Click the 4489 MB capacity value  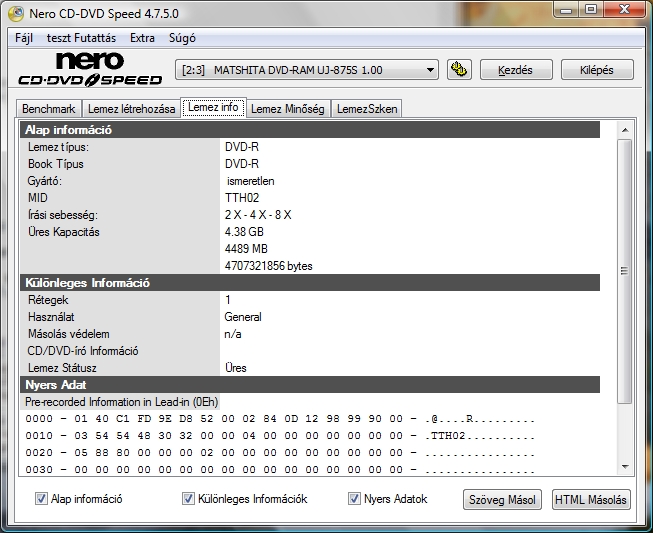point(246,249)
